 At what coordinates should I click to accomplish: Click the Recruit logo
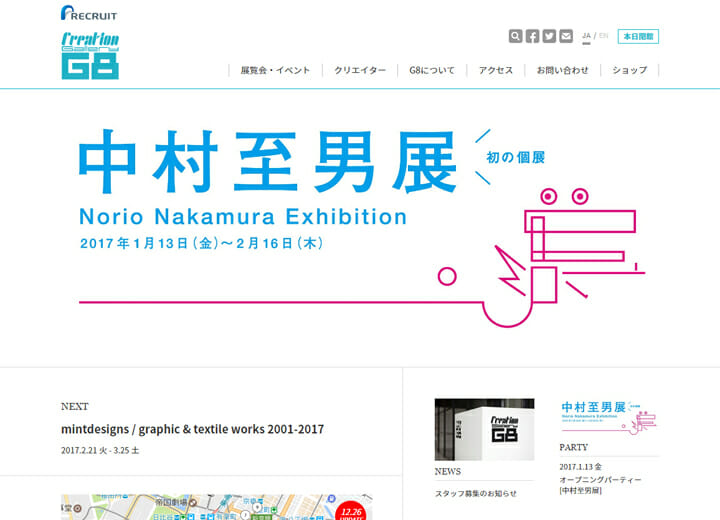coord(89,13)
